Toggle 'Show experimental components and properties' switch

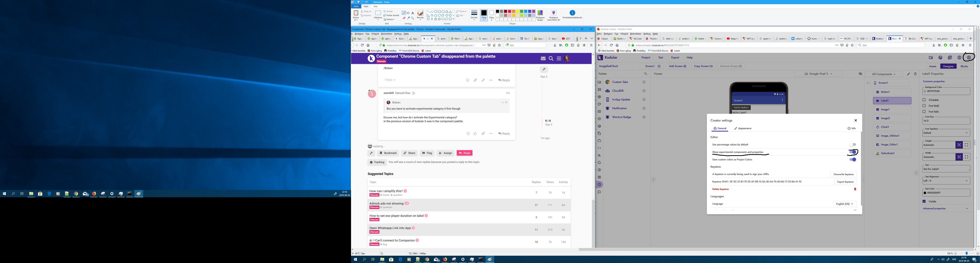(853, 152)
